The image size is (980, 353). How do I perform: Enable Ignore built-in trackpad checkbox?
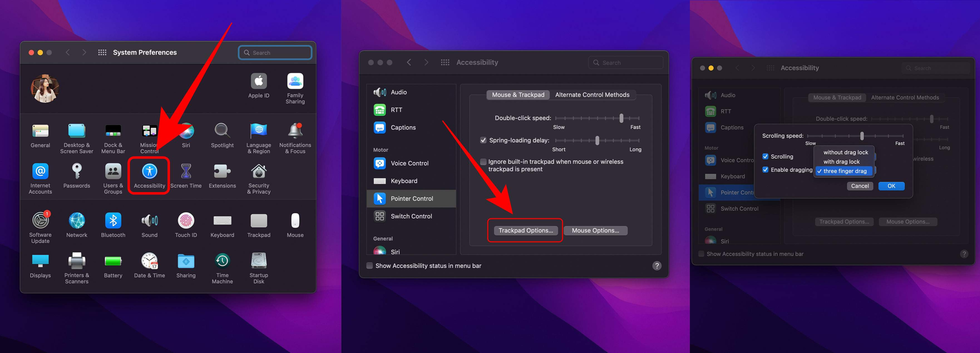(483, 162)
